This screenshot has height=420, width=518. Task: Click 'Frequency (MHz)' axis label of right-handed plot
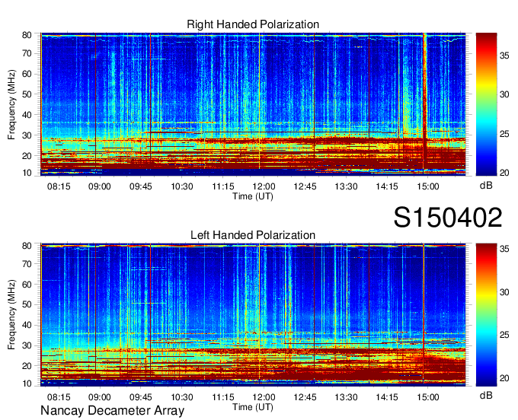11,104
